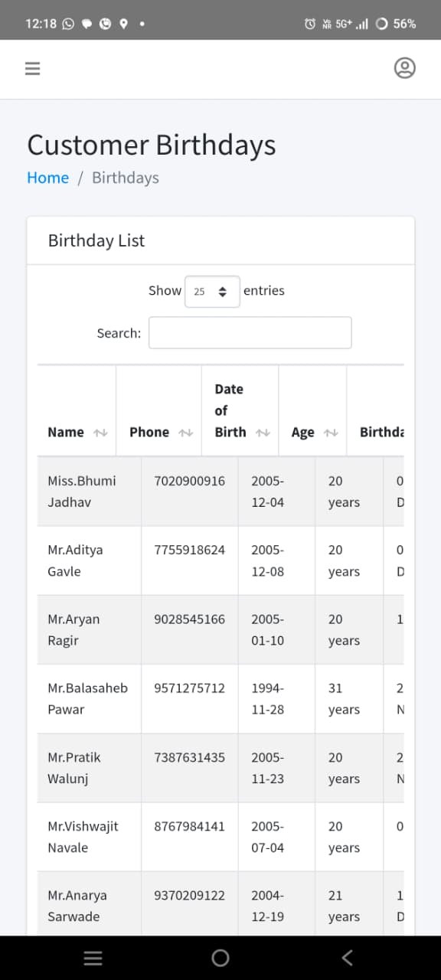Select Birthdays in the breadcrumb trail
This screenshot has height=980, width=441.
tap(125, 178)
